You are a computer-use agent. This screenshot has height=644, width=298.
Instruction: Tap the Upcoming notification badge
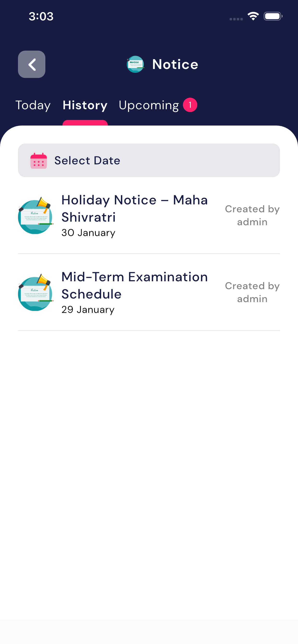coord(190,105)
